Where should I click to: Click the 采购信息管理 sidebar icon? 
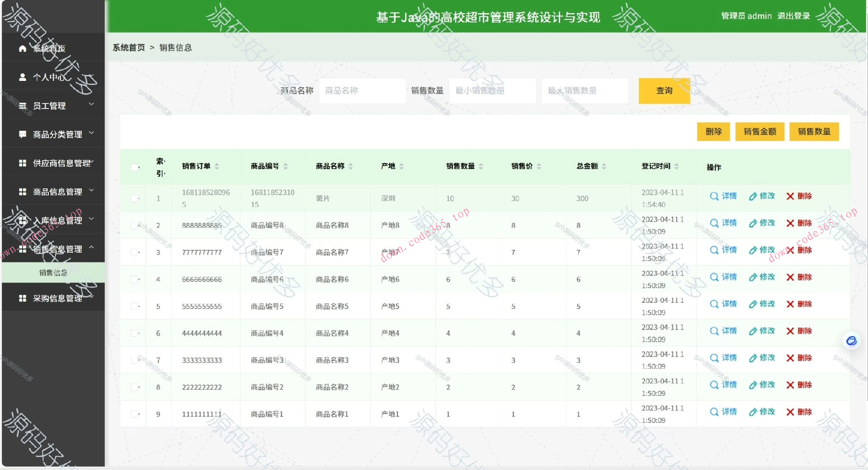point(22,297)
